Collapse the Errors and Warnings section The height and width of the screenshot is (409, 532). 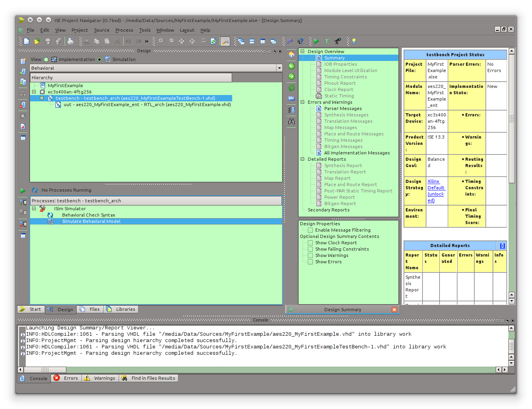[x=303, y=102]
